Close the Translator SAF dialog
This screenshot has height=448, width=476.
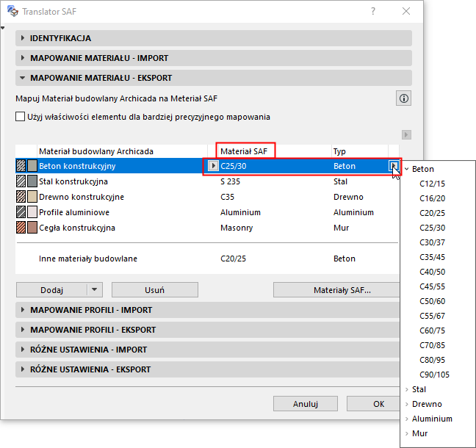tap(406, 11)
